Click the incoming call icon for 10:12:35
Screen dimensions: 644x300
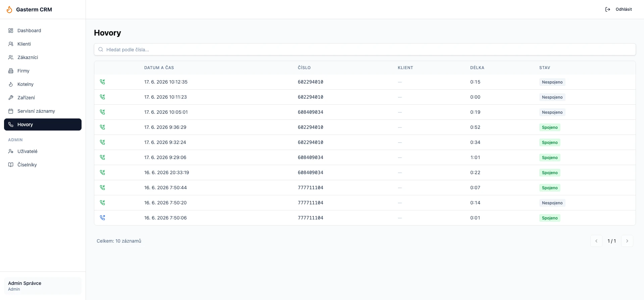pos(102,82)
